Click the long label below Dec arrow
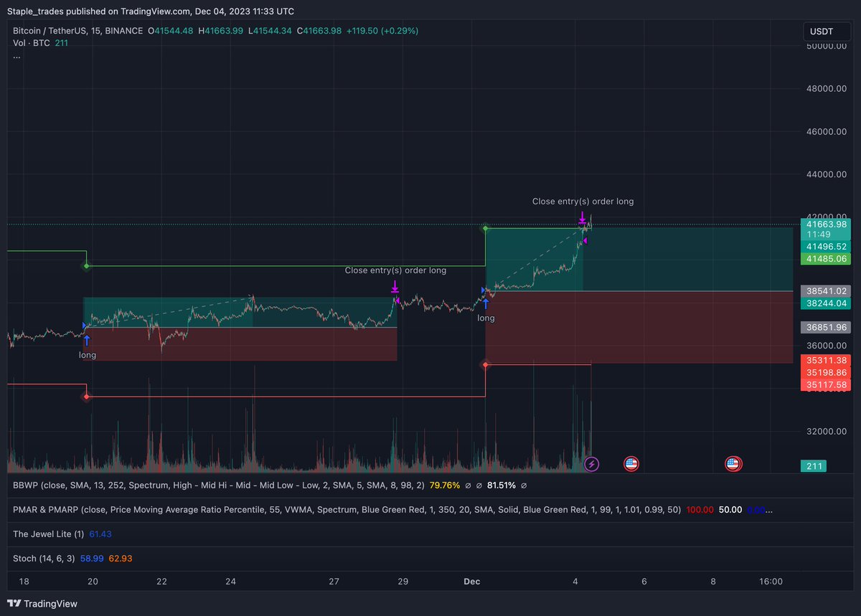Viewport: 861px width, 616px height. pyautogui.click(x=486, y=318)
